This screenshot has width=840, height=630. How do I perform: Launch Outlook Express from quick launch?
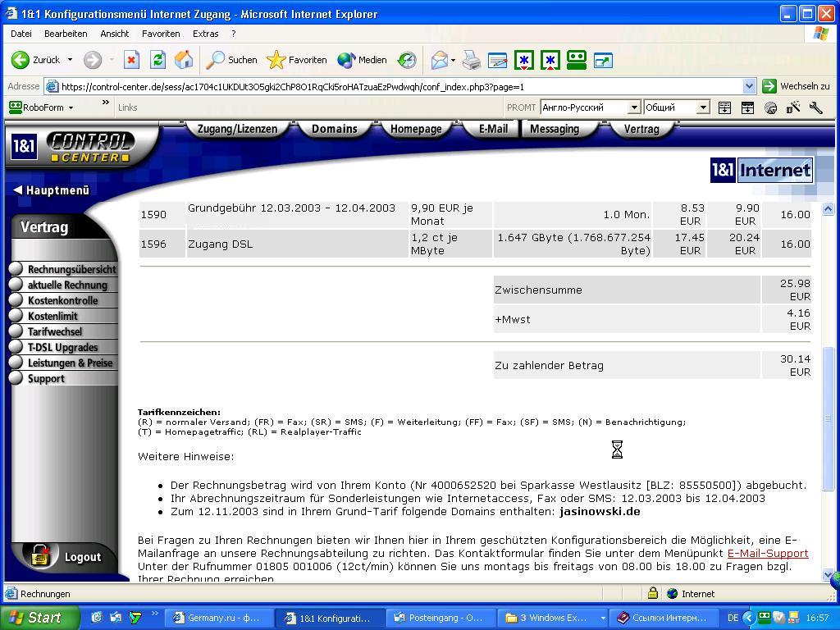(116, 618)
